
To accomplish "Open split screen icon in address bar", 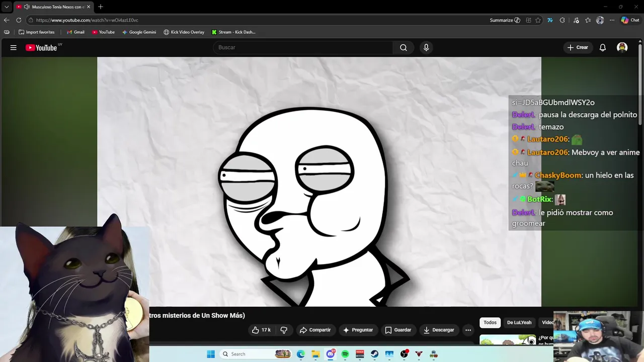I will 528,20.
